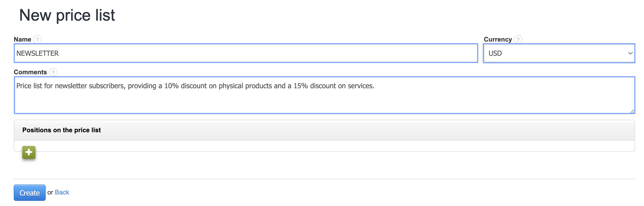
Task: Follow the Back link
Action: coord(62,192)
